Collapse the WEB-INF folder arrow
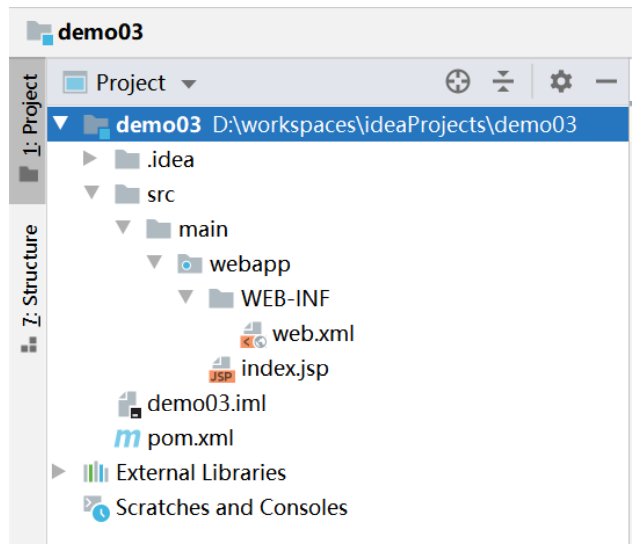 point(185,297)
